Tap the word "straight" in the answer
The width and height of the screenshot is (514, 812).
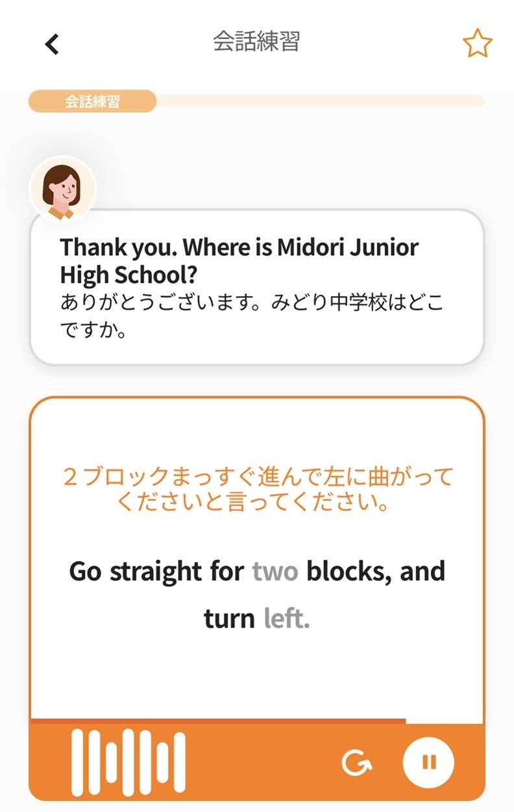[x=155, y=572]
